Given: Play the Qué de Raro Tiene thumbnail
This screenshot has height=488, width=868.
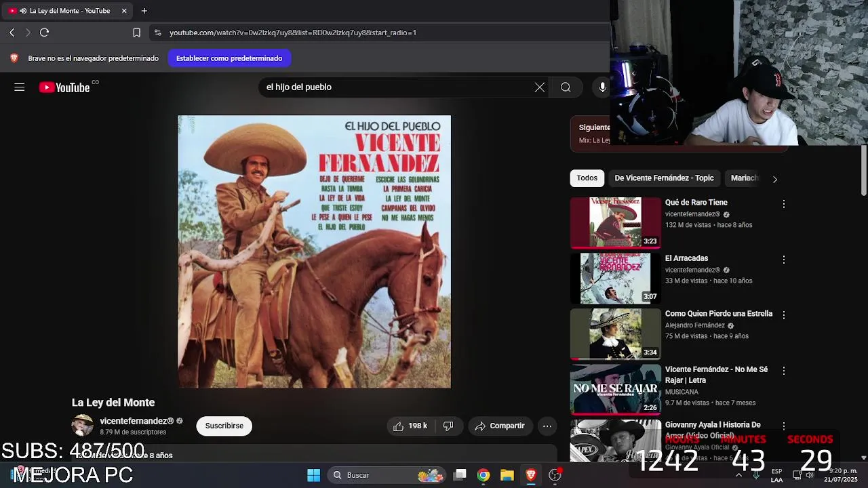Looking at the screenshot, I should coord(615,222).
